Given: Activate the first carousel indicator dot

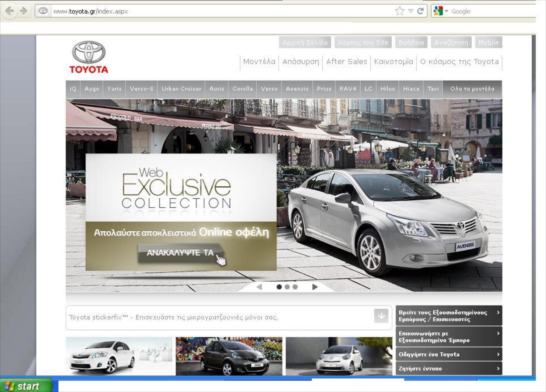Looking at the screenshot, I should (279, 287).
